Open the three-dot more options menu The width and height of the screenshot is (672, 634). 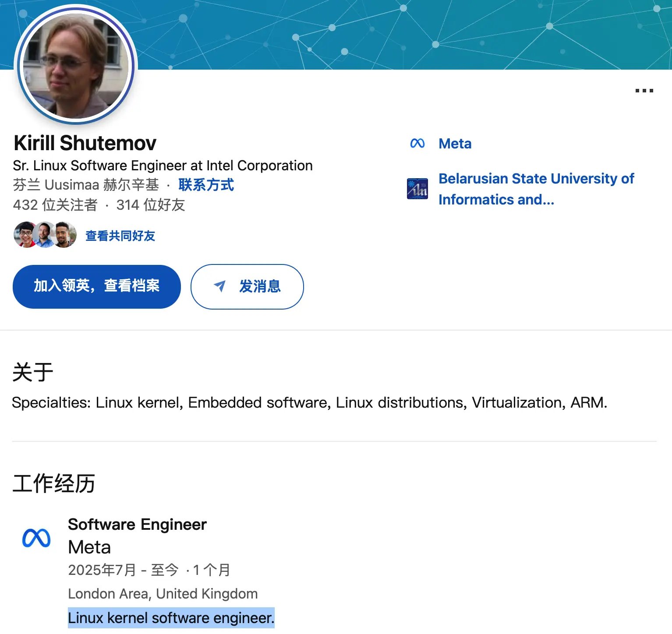pos(644,91)
